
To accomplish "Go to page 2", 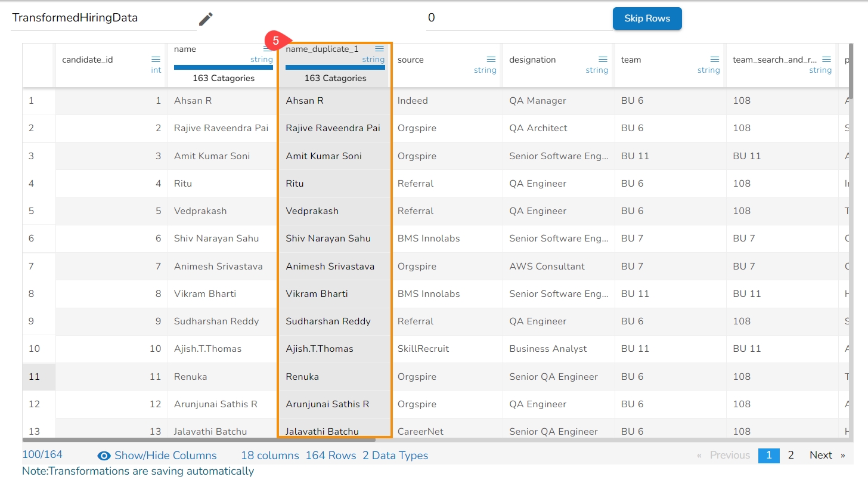I will pos(790,456).
